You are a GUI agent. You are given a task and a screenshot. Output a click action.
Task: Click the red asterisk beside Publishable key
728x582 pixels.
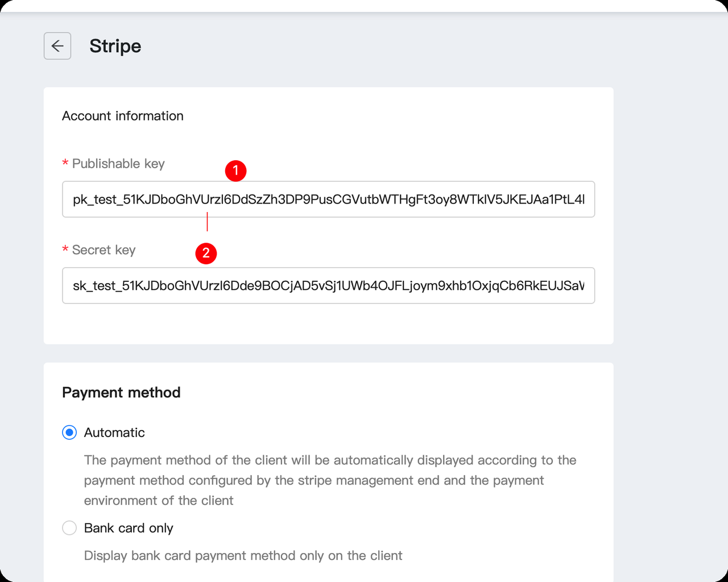coord(65,164)
